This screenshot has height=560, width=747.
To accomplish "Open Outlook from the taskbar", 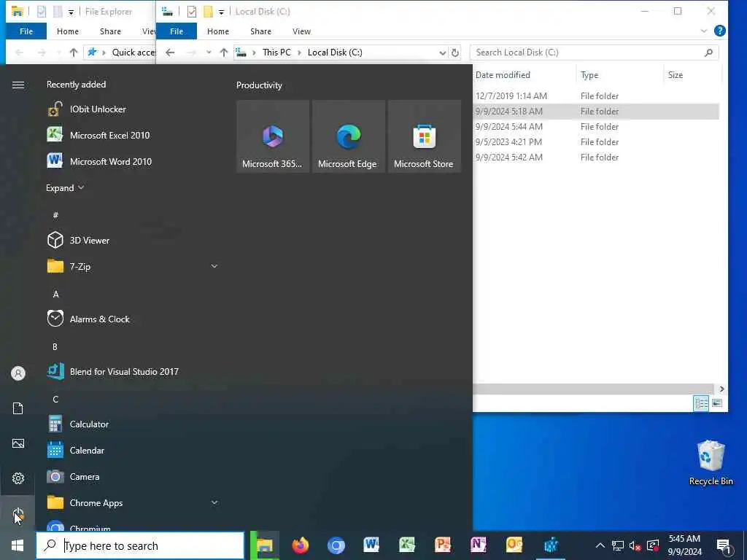I will pyautogui.click(x=514, y=545).
